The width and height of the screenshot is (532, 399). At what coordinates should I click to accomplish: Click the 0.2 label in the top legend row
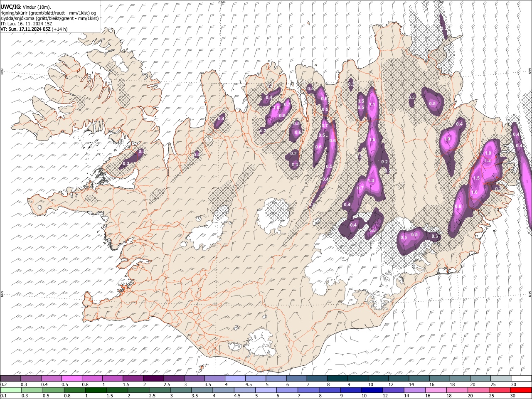tap(3, 384)
